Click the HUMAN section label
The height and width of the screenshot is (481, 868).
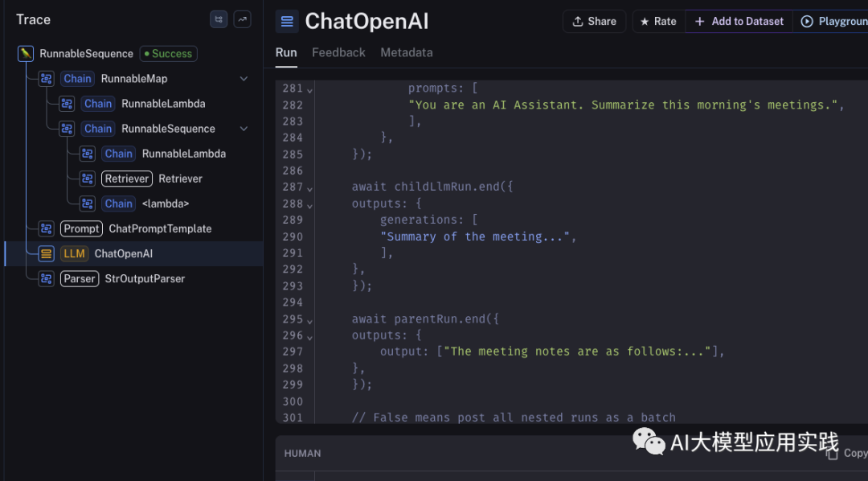tap(302, 454)
